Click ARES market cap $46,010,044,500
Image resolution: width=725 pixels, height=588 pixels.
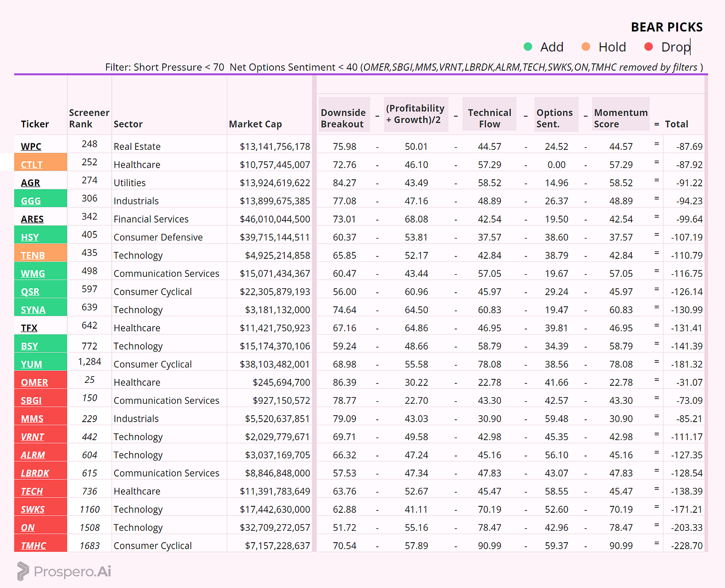pos(275,219)
